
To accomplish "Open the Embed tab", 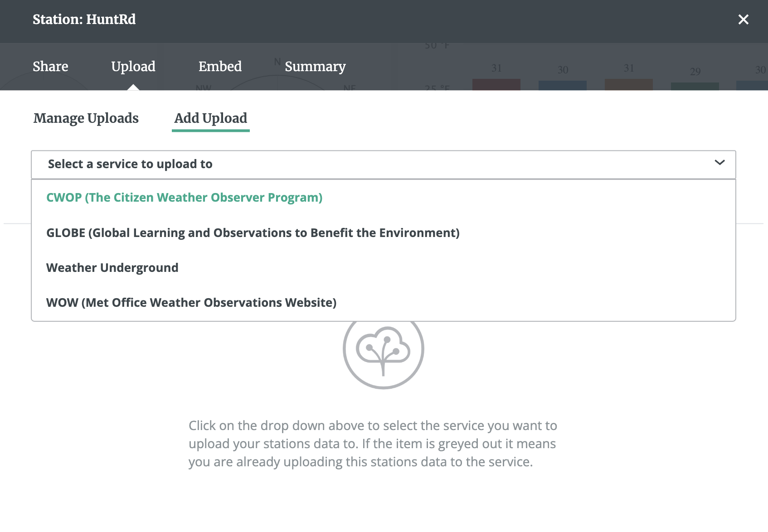I will tap(220, 67).
